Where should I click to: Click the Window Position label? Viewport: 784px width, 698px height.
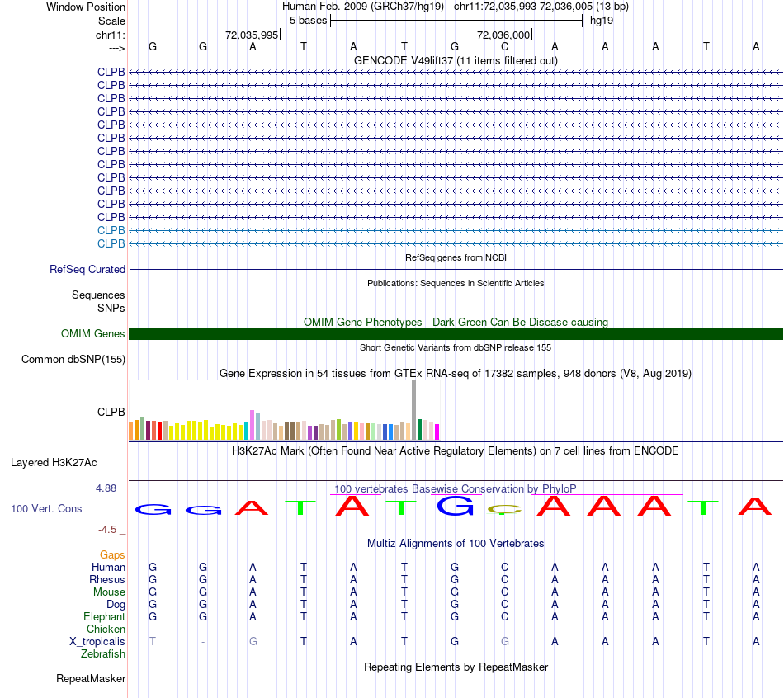point(86,7)
